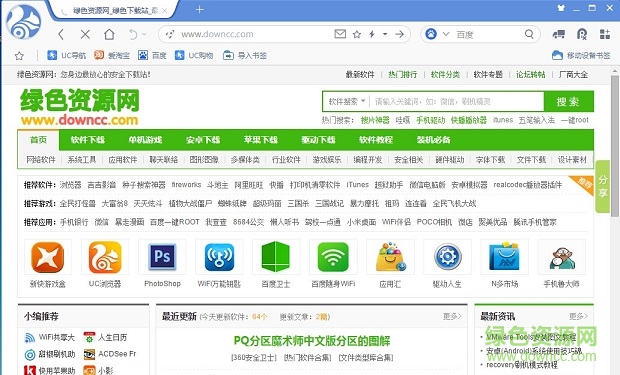
Task: Open 最新软件 top link
Action: 360,74
